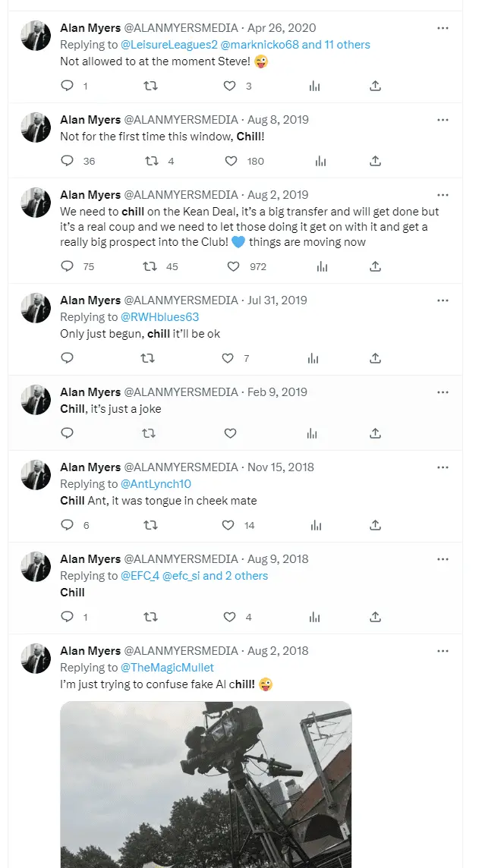The height and width of the screenshot is (868, 482).
Task: Like the Kean Deal tweet
Action: (233, 266)
